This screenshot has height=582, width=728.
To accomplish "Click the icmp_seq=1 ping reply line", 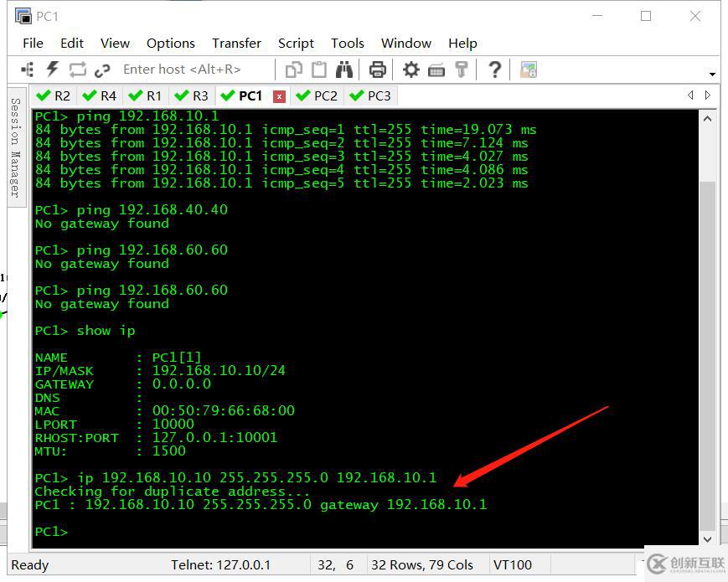I will (x=286, y=130).
